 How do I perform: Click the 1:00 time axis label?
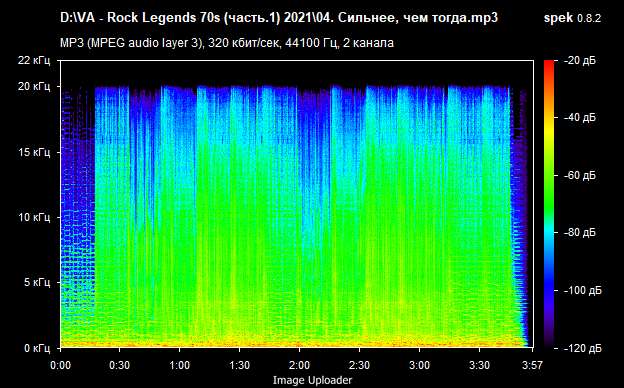pyautogui.click(x=179, y=365)
